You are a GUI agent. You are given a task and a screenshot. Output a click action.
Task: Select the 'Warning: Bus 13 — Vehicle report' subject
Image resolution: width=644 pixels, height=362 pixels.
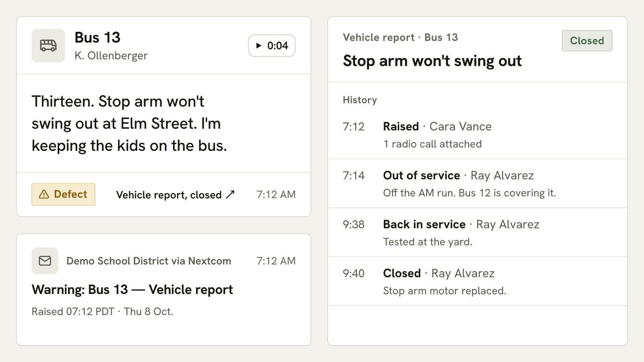tap(132, 290)
